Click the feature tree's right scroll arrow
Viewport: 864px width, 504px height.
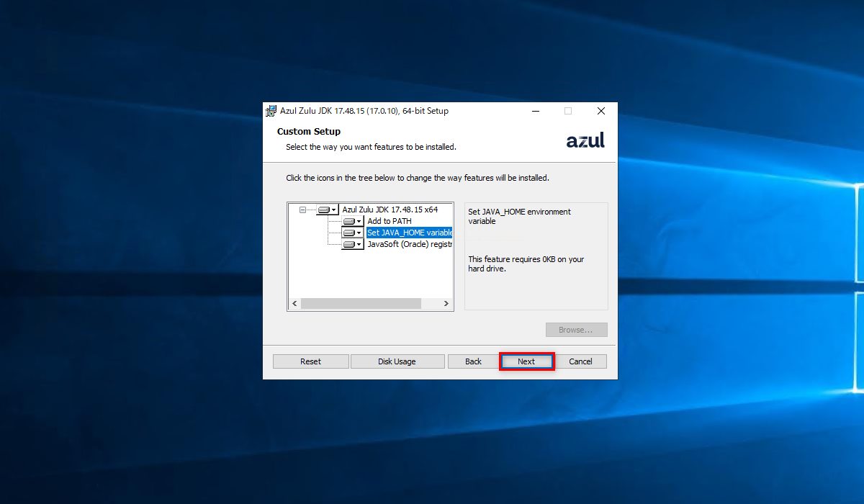(446, 304)
